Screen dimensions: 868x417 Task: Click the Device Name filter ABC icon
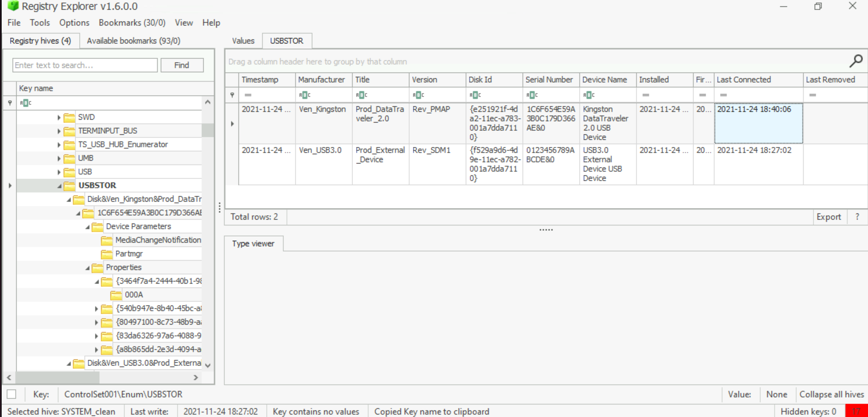[x=589, y=95]
